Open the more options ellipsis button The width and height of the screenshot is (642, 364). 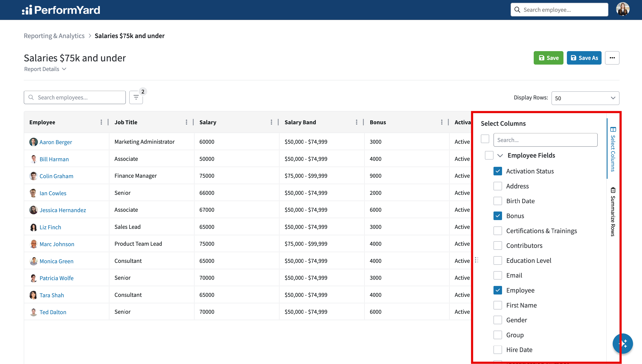click(612, 58)
